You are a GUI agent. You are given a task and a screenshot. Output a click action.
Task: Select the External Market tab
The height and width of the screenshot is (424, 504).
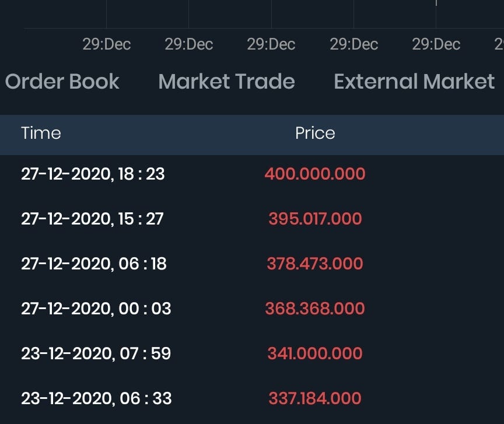[414, 81]
